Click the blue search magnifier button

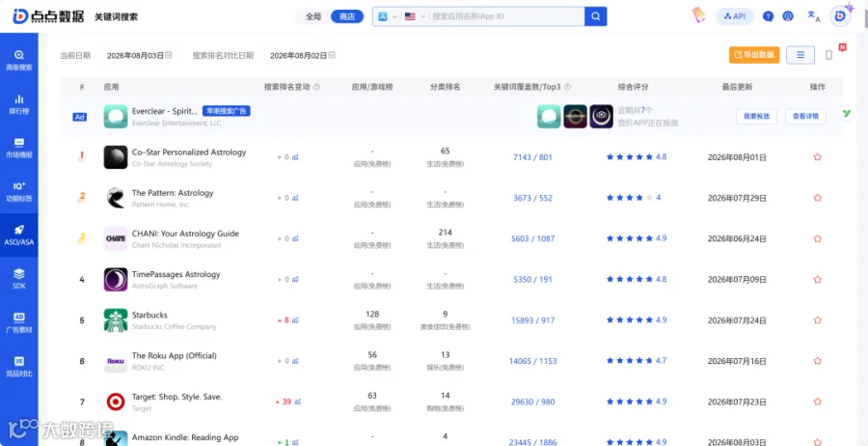point(596,16)
